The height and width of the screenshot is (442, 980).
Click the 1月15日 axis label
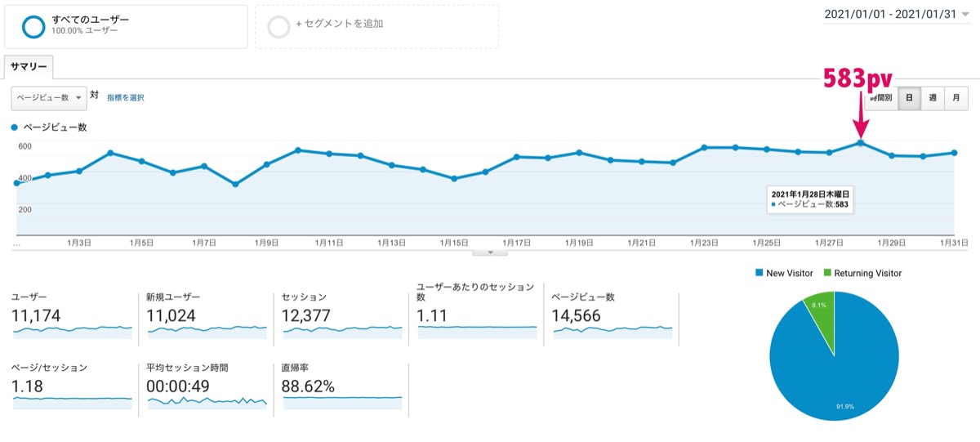[x=454, y=243]
